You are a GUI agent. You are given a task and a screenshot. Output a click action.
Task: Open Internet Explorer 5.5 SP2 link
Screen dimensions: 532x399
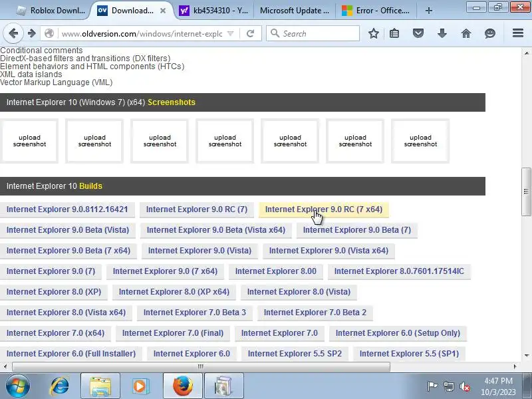pos(295,354)
